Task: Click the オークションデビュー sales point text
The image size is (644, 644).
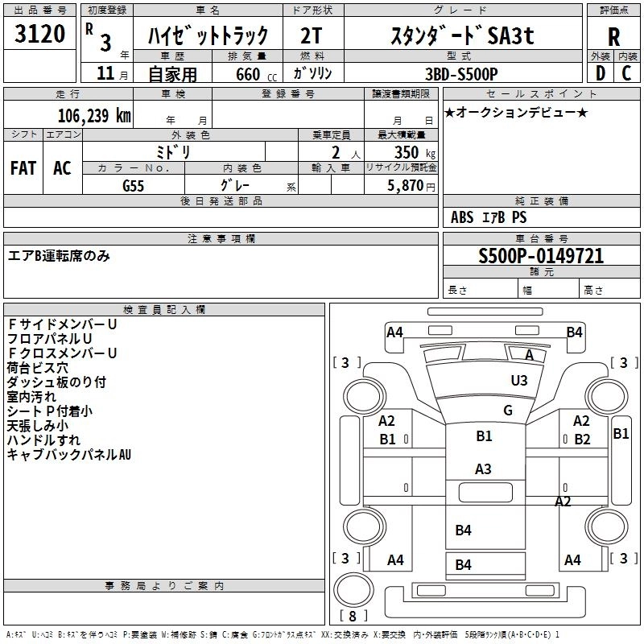Action: click(516, 112)
